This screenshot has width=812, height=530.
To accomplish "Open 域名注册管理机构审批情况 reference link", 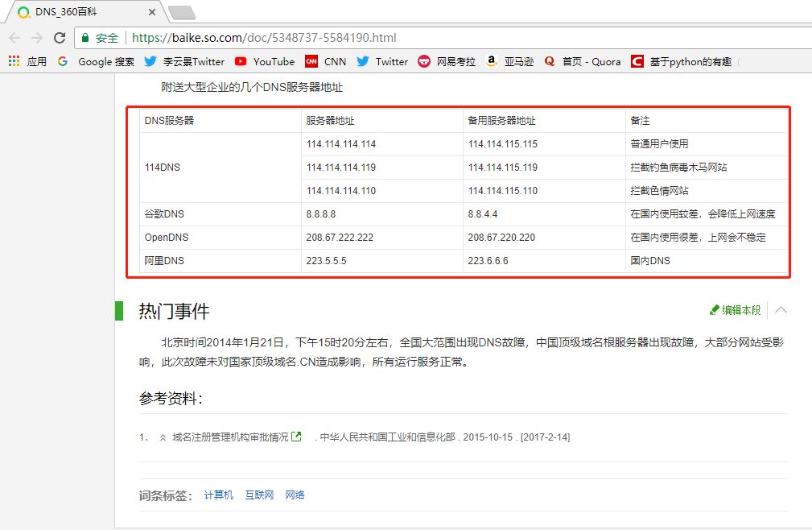I will (x=230, y=437).
